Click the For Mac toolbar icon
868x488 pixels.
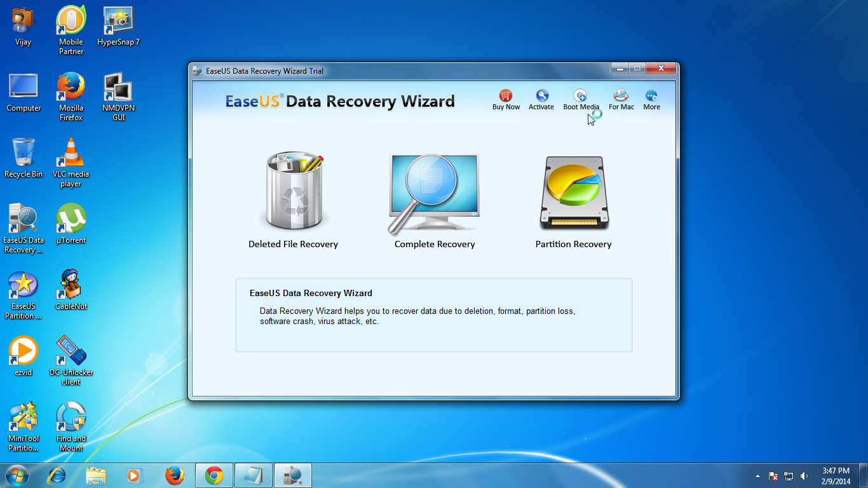point(621,95)
